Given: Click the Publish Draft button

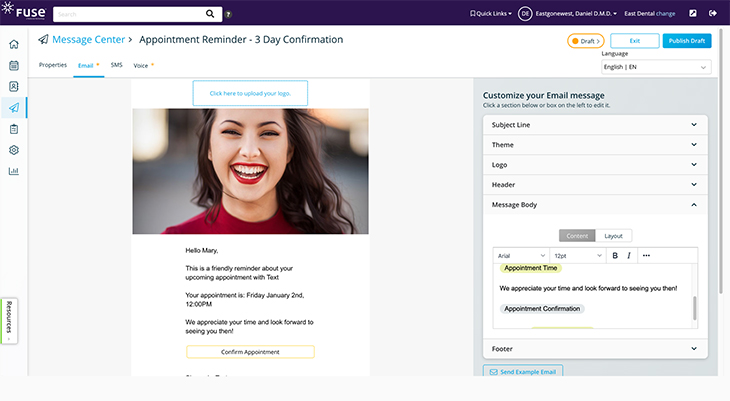Looking at the screenshot, I should point(687,41).
